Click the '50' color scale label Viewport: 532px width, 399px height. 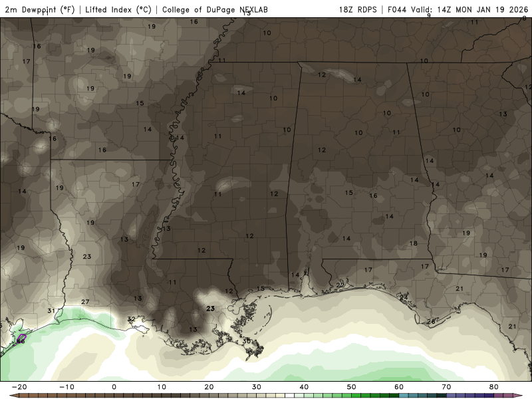[x=352, y=387]
